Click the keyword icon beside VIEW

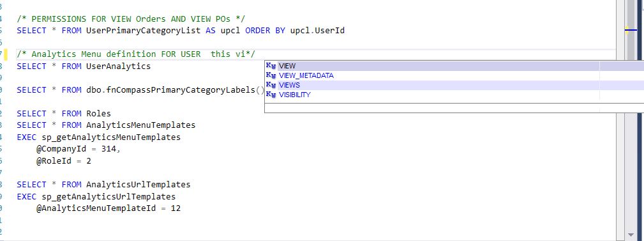click(x=271, y=66)
